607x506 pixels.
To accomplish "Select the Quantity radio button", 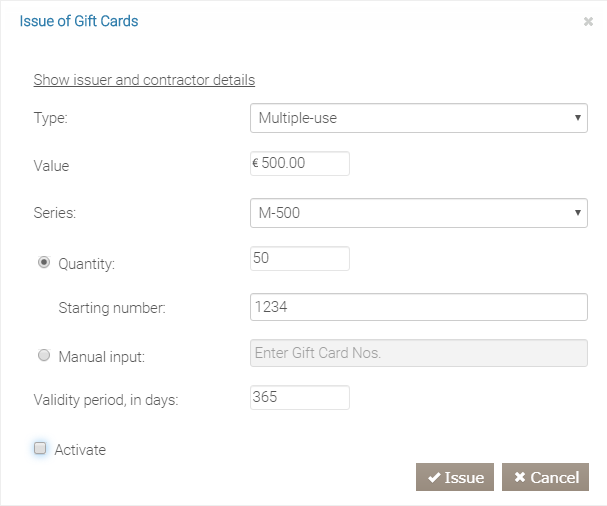I will pyautogui.click(x=44, y=263).
